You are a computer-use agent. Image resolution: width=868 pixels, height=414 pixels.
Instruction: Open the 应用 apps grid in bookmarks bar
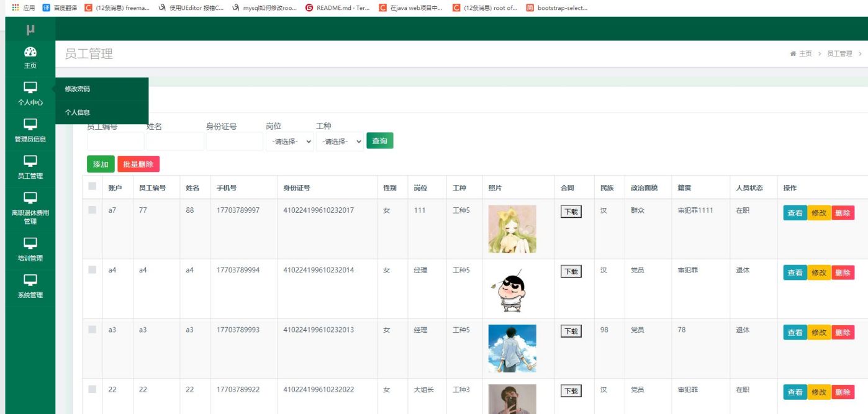[x=24, y=7]
